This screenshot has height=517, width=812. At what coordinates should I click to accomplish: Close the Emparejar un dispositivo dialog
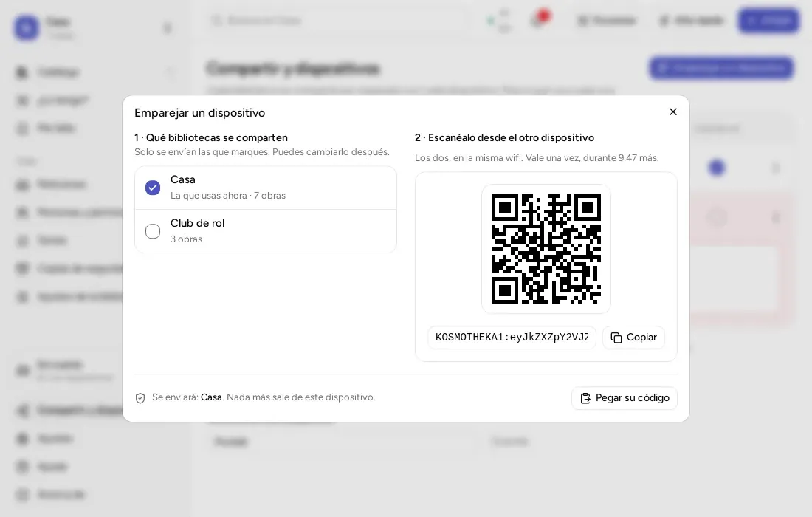click(672, 112)
